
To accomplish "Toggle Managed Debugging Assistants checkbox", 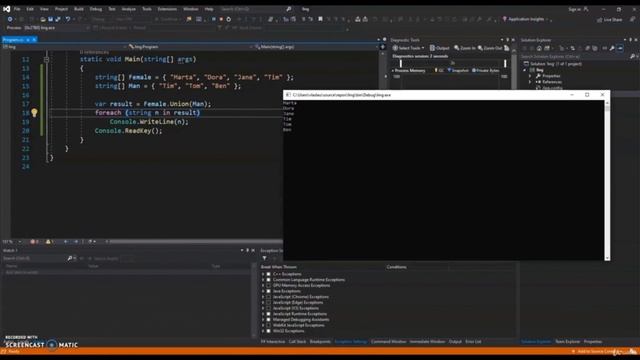I will (269, 320).
